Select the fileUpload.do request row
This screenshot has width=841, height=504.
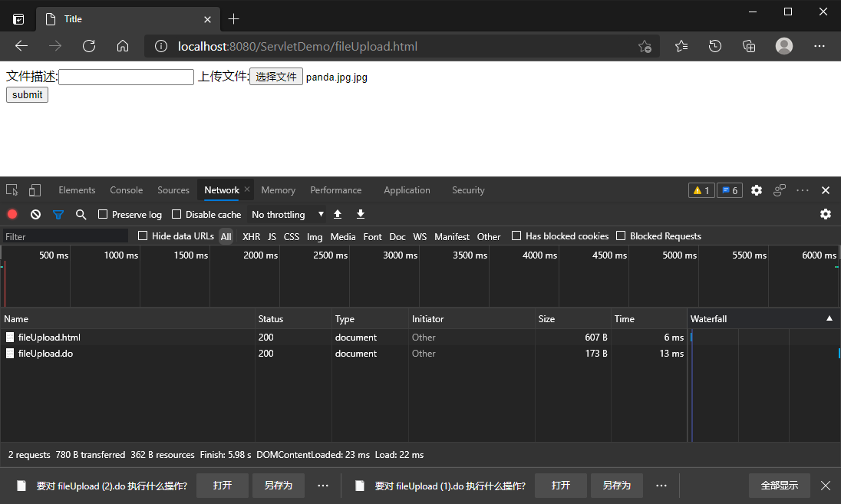coord(343,354)
